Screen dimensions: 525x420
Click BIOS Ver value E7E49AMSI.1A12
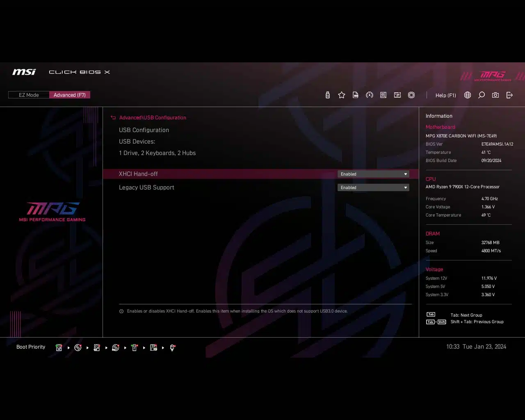click(x=497, y=144)
